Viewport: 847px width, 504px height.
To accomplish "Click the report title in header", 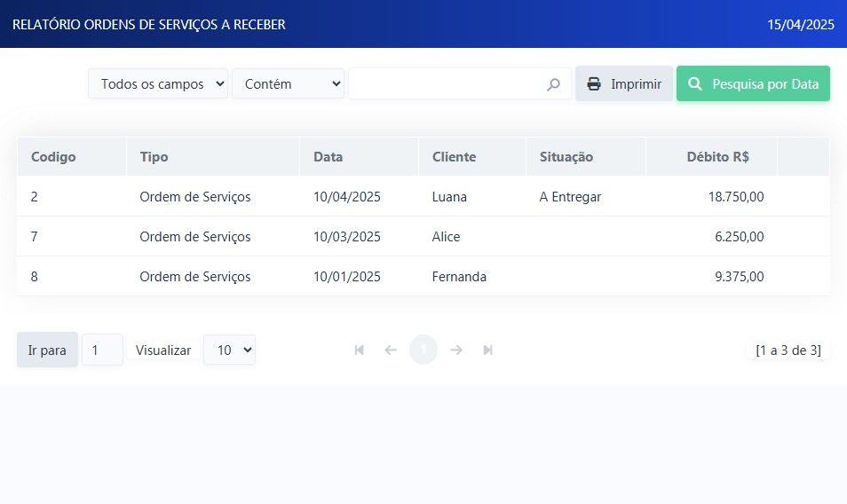I will (149, 24).
